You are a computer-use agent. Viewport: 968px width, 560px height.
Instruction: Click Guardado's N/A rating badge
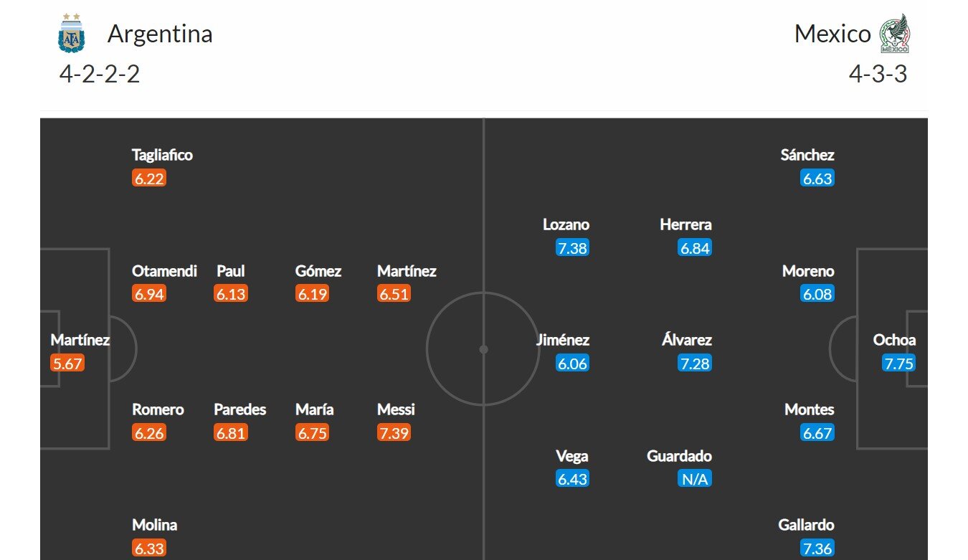(x=695, y=480)
